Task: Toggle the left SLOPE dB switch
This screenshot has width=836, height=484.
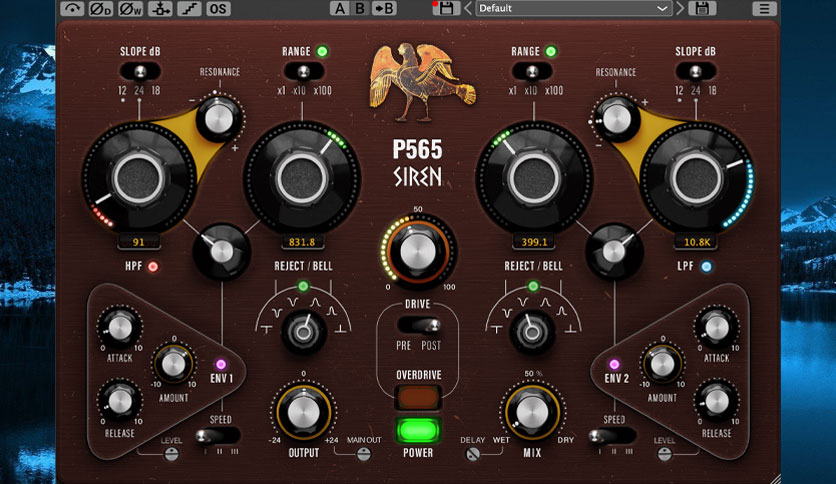Action: [140, 71]
